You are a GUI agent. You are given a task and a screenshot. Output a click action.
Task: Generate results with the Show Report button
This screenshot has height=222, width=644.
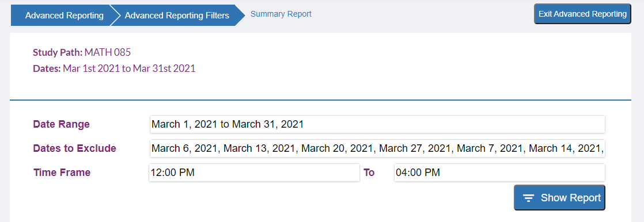tap(559, 198)
